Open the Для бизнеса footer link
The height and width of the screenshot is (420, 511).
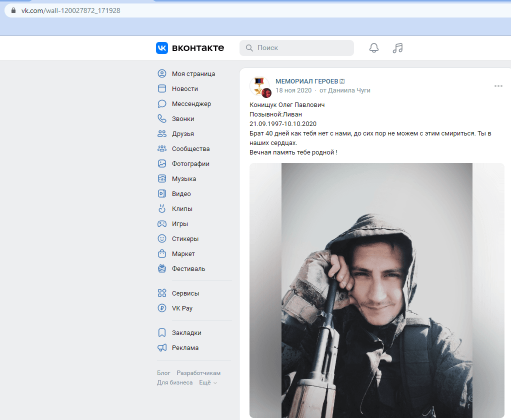174,382
